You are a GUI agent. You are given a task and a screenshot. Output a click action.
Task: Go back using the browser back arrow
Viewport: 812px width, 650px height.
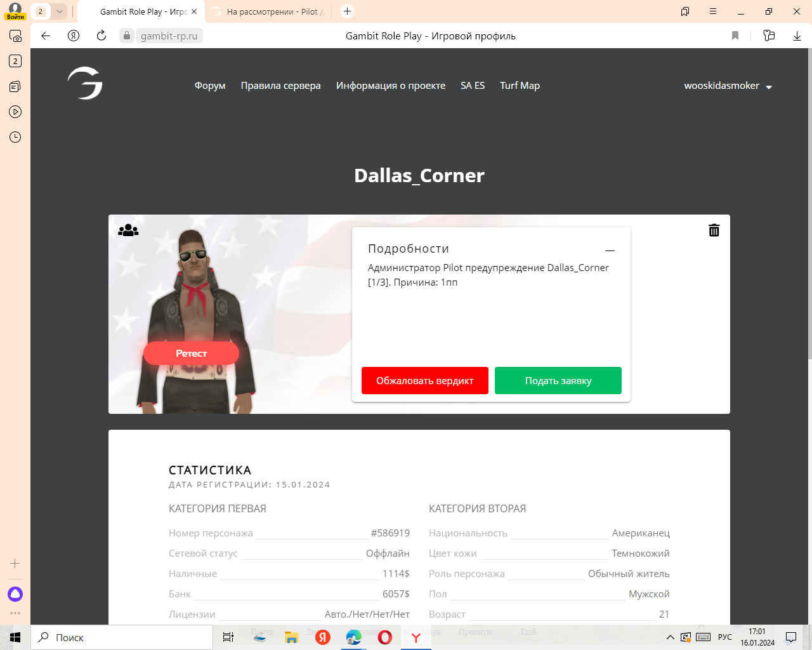(46, 36)
